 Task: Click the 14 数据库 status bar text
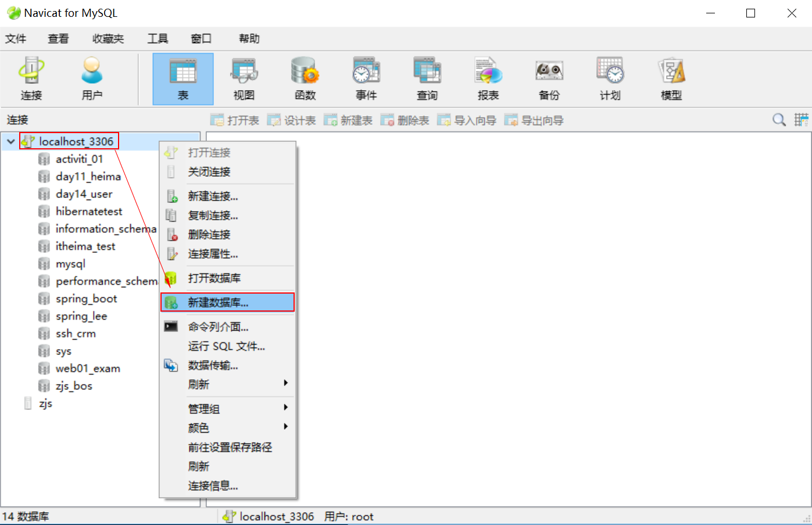[x=26, y=516]
